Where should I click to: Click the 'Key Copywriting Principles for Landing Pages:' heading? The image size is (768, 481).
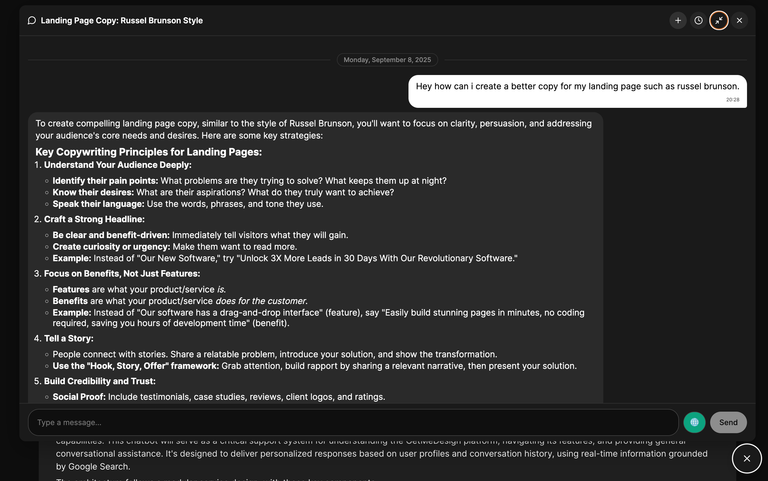point(148,152)
